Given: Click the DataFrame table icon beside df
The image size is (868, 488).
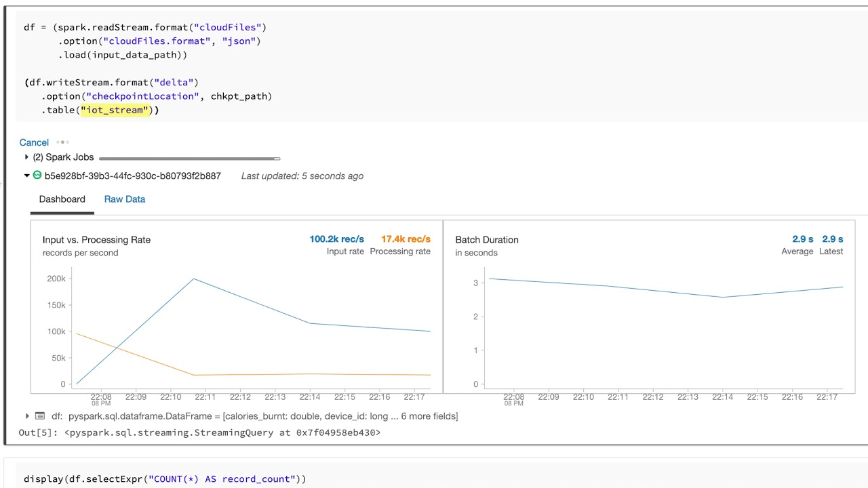Looking at the screenshot, I should (x=40, y=416).
